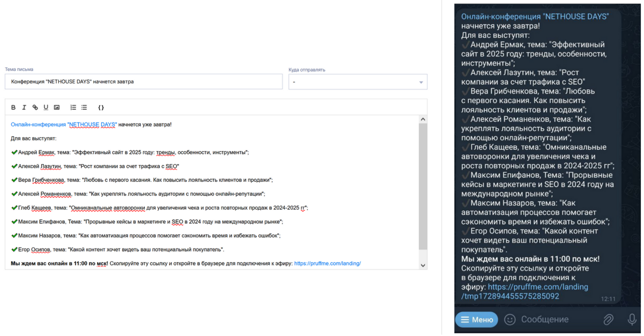This screenshot has width=644, height=336.
Task: Open the emoji picker in Telegram
Action: coord(510,319)
